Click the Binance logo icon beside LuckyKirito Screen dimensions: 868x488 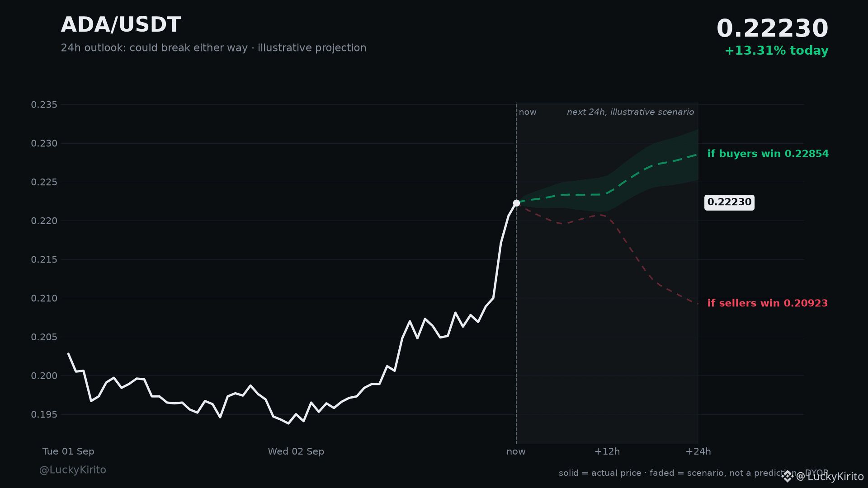pyautogui.click(x=788, y=476)
